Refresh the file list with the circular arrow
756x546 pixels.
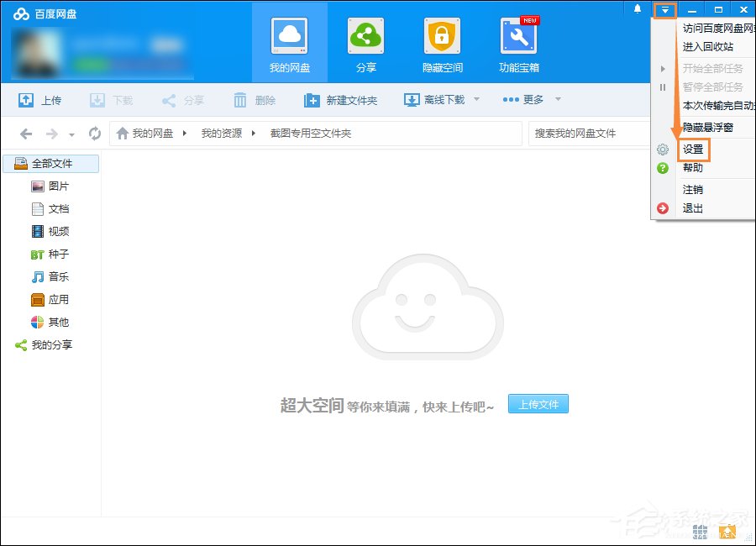(x=94, y=133)
